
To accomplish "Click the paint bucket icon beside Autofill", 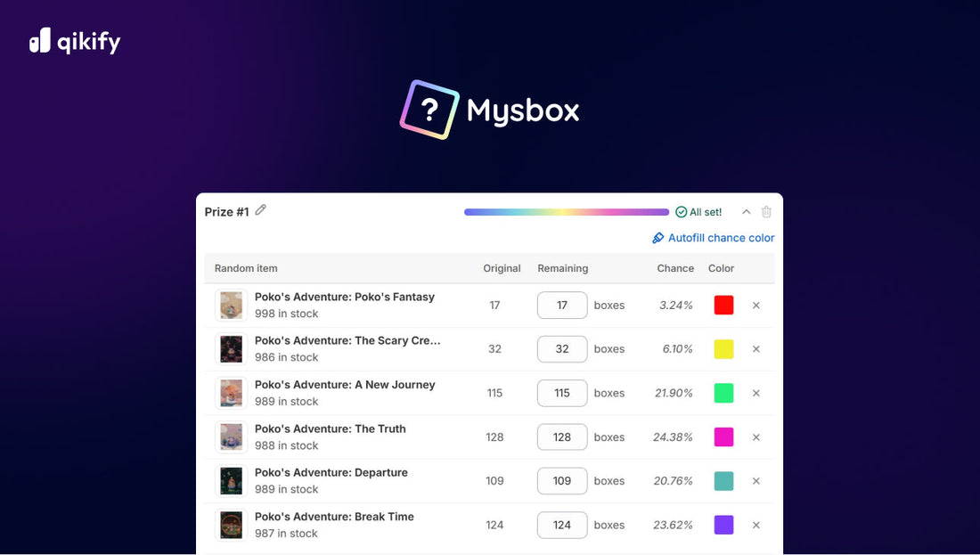I will [x=658, y=238].
